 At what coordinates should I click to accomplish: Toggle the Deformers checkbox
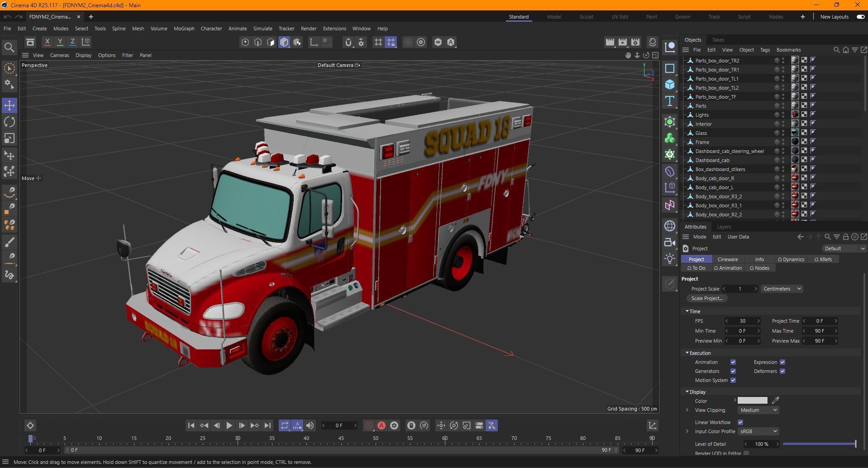point(782,371)
